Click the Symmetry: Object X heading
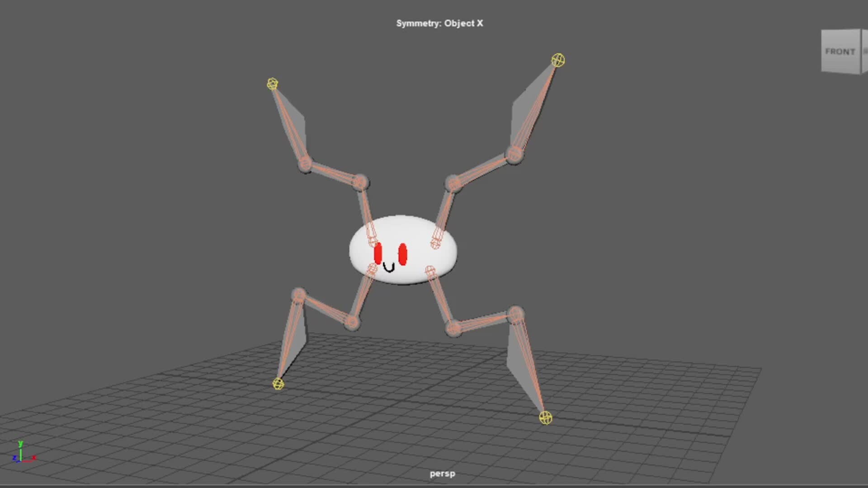868x488 pixels. pos(440,23)
